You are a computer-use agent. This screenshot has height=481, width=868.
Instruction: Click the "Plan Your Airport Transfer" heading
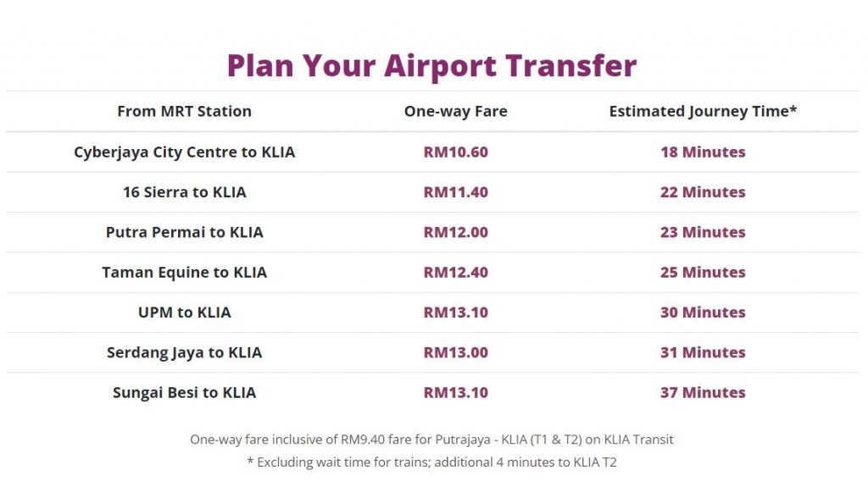pyautogui.click(x=431, y=66)
